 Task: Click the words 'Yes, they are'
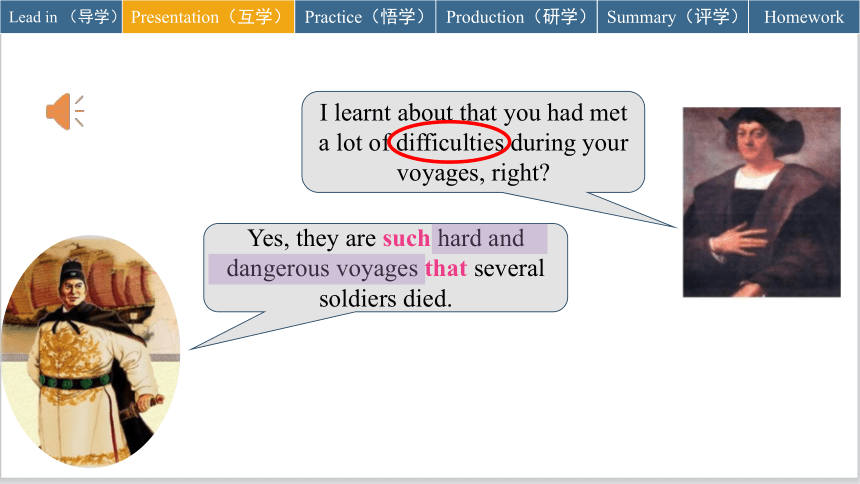[312, 239]
